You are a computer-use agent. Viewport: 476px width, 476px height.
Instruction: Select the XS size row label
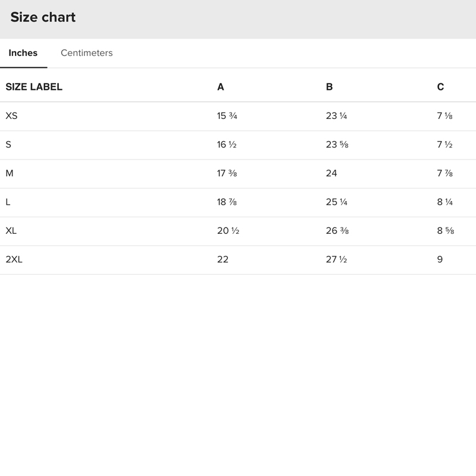pos(11,116)
